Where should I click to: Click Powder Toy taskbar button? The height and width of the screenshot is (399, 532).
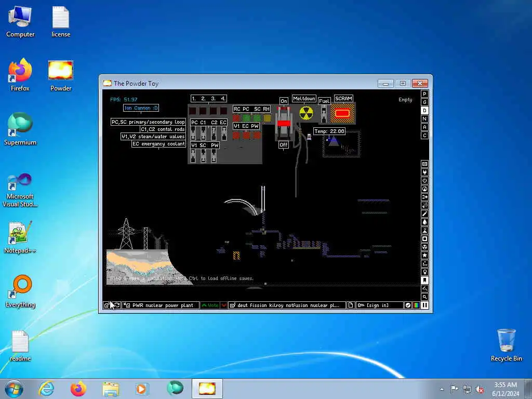coord(207,389)
